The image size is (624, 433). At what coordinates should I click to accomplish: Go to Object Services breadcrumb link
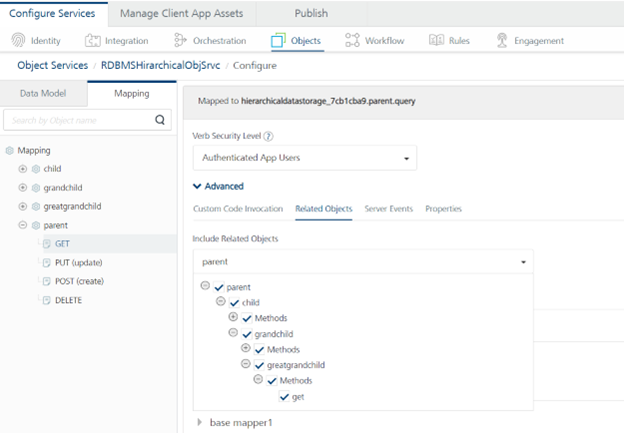(x=50, y=65)
